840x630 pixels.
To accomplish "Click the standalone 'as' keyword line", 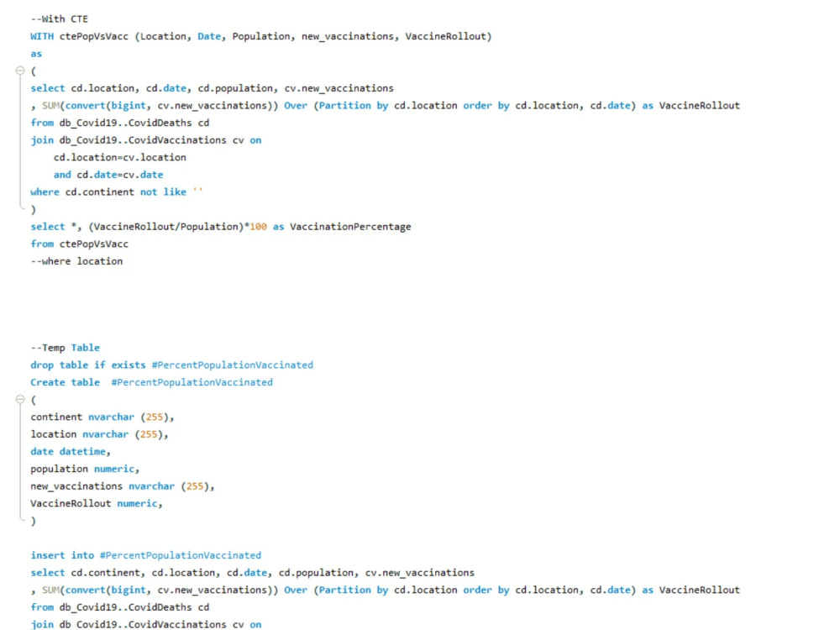I will pos(36,54).
